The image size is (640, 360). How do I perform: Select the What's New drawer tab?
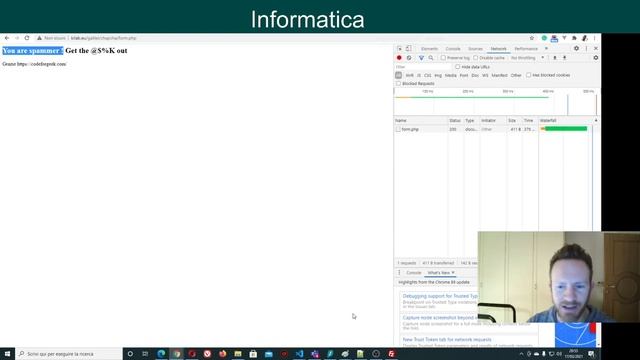pos(439,273)
